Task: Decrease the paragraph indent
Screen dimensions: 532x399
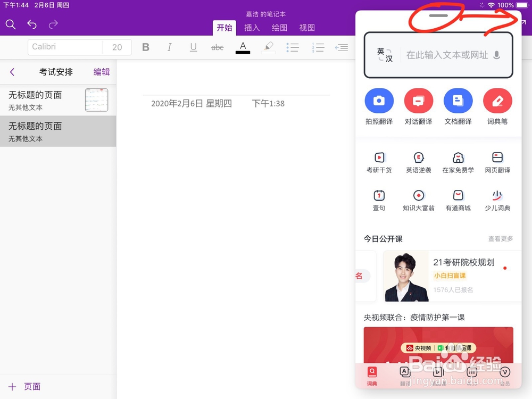Action: tap(342, 47)
